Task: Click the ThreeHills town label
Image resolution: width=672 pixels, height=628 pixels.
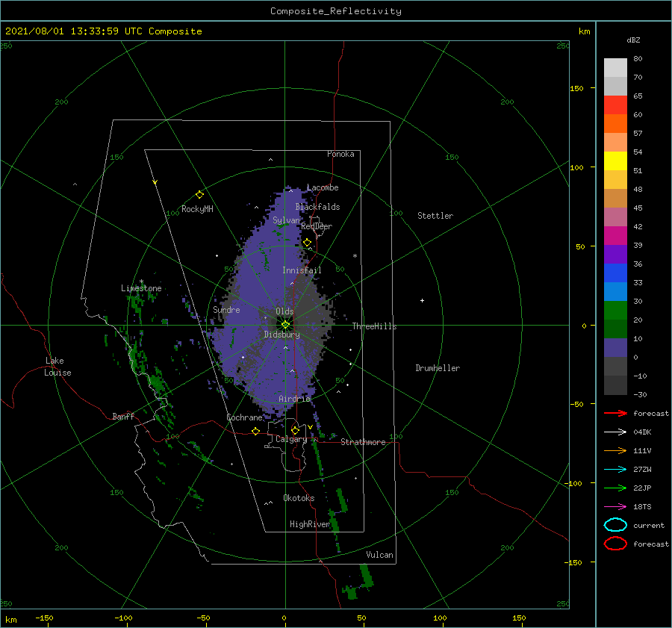Action: pyautogui.click(x=374, y=326)
